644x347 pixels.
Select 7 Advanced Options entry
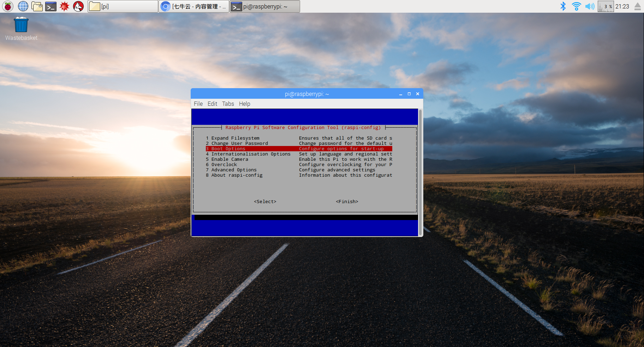point(299,170)
